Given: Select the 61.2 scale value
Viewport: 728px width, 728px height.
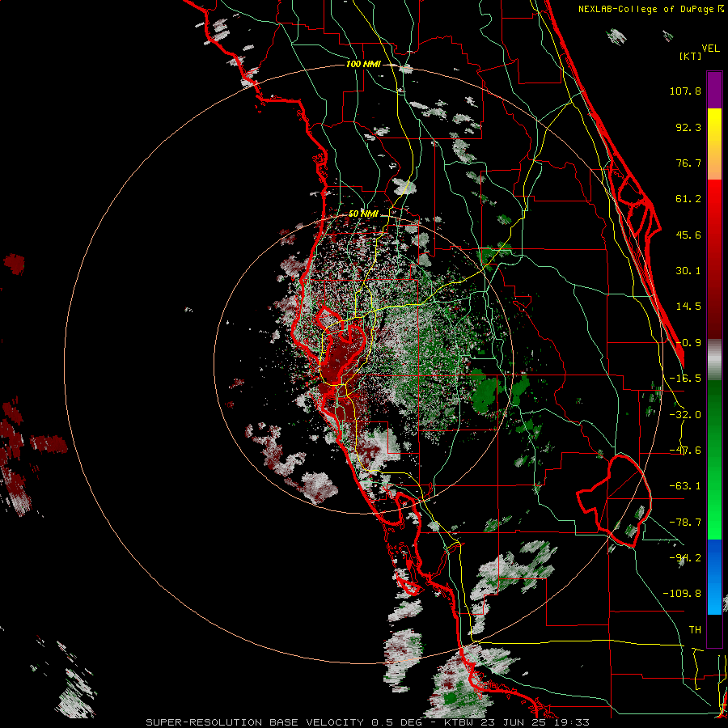Looking at the screenshot, I should [688, 199].
